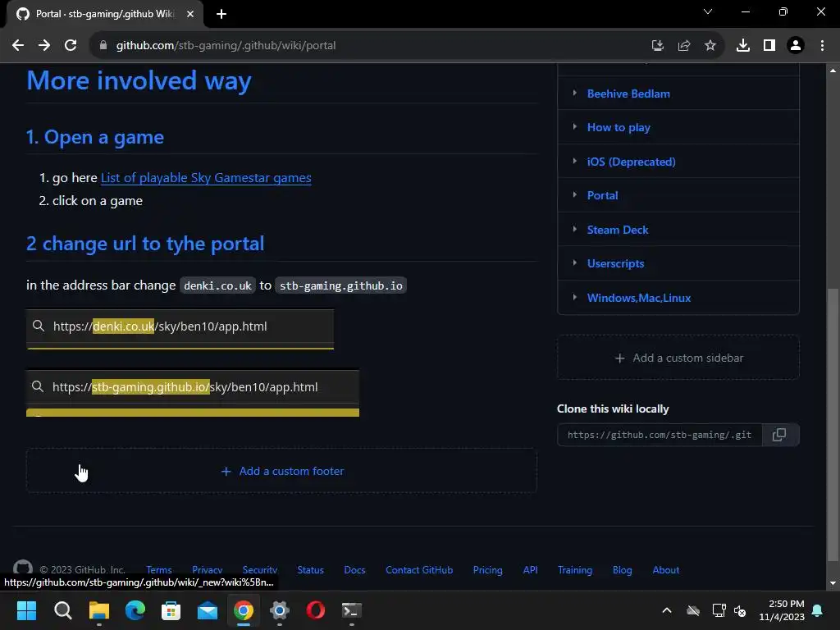Open iOS (Deprecated) wiki page

click(x=631, y=162)
